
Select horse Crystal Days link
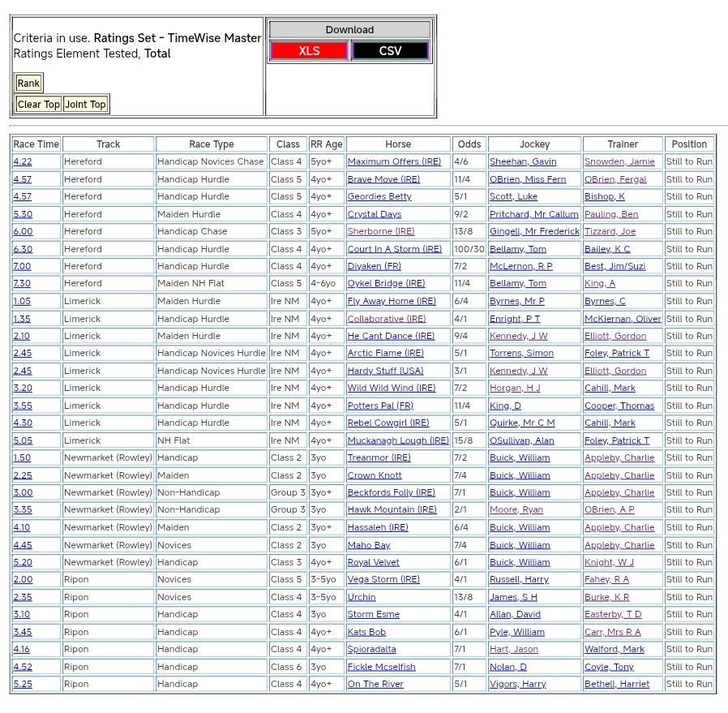tap(375, 214)
